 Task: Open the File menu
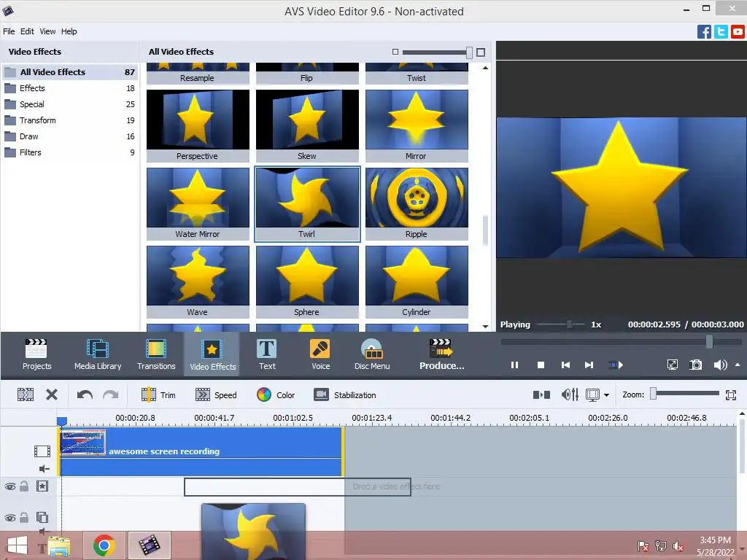9,31
